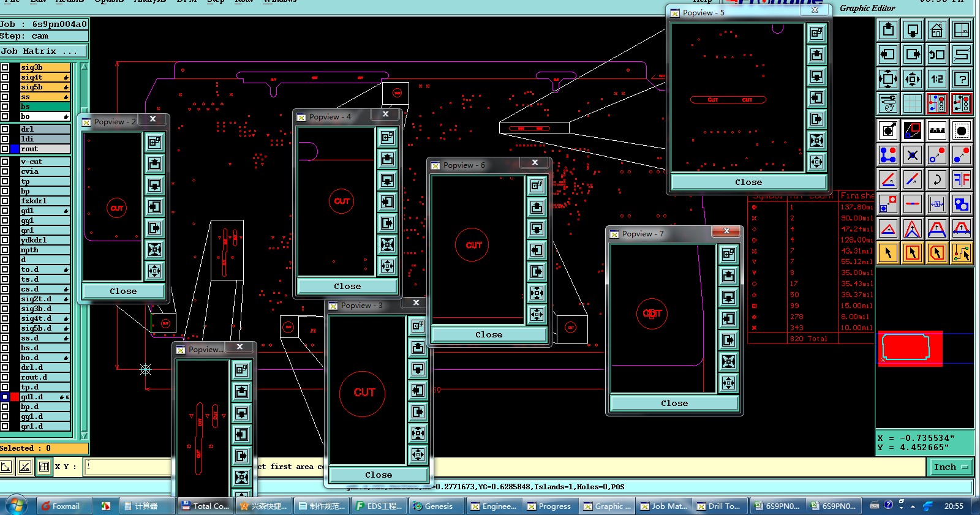Image resolution: width=980 pixels, height=515 pixels.
Task: Select the blue connected dots icon
Action: tap(888, 155)
